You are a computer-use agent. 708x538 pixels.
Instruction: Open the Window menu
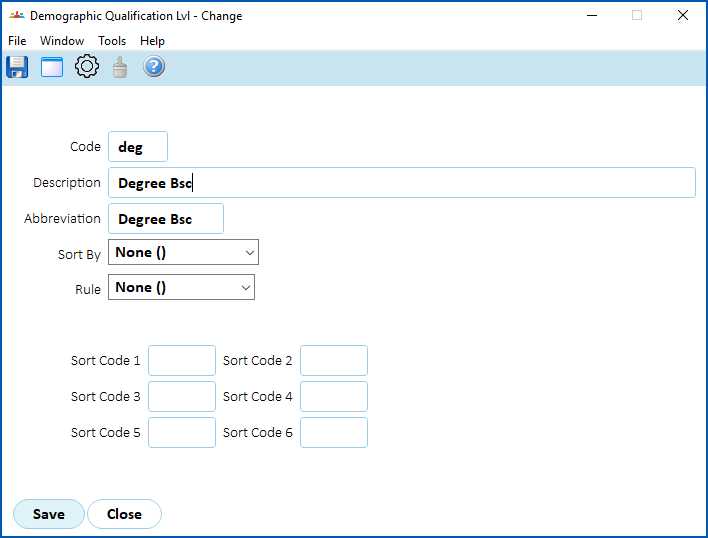[62, 41]
